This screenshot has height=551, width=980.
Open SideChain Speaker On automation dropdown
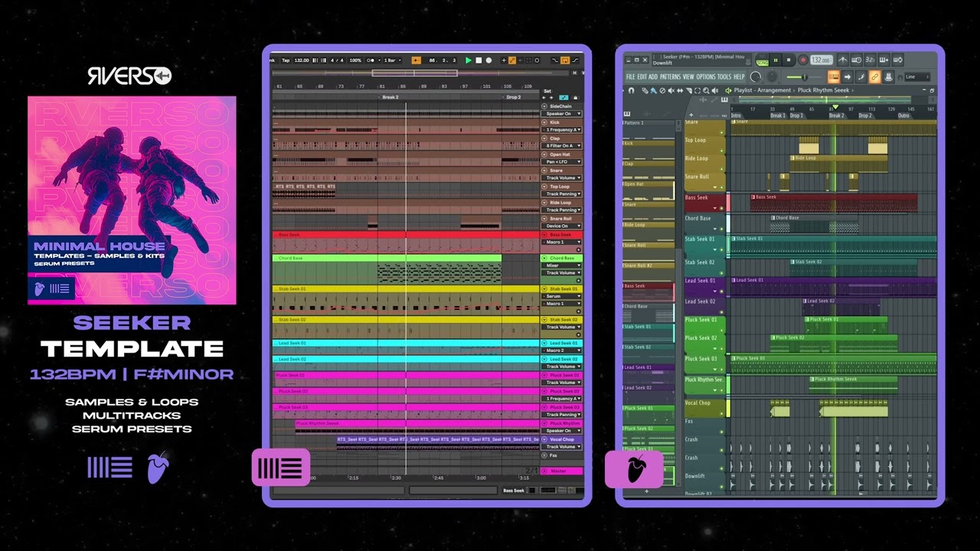tap(562, 113)
